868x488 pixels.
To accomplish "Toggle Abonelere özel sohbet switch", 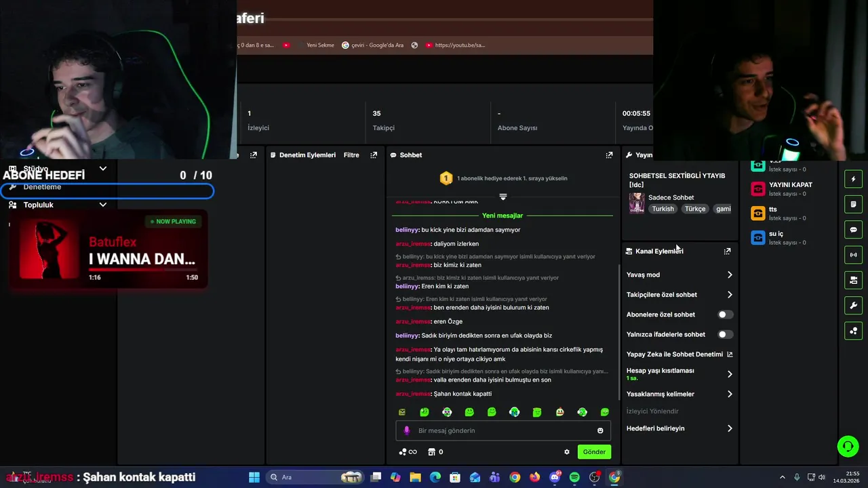I will pos(725,314).
